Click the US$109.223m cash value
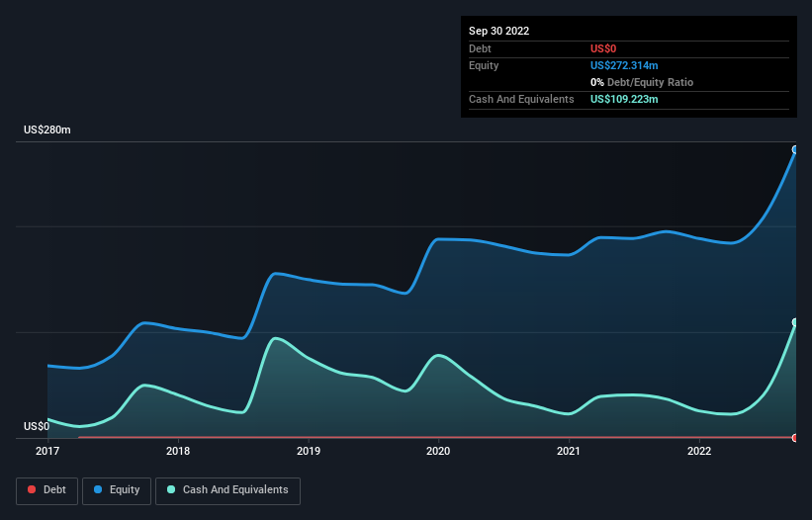 point(624,99)
